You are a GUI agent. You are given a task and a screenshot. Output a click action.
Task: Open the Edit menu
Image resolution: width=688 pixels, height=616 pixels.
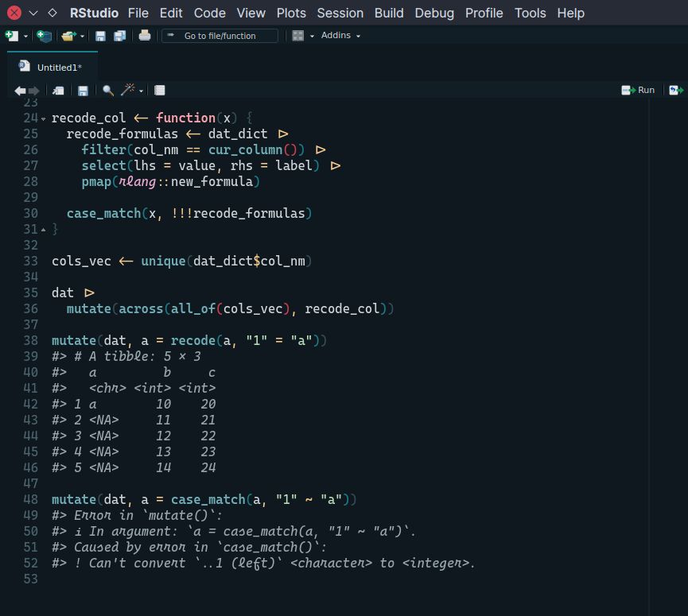[x=171, y=14]
